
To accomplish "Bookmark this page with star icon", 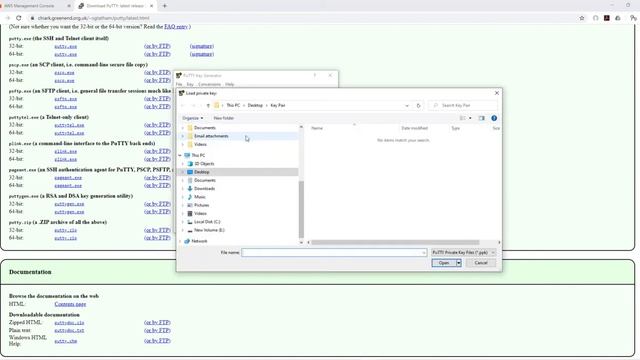I will coord(582,18).
